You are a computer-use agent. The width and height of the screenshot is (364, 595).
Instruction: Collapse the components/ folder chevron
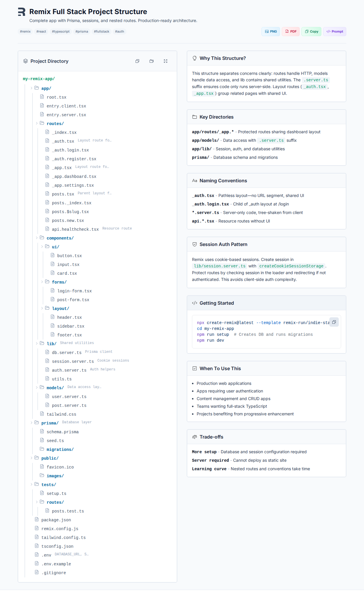pos(37,238)
